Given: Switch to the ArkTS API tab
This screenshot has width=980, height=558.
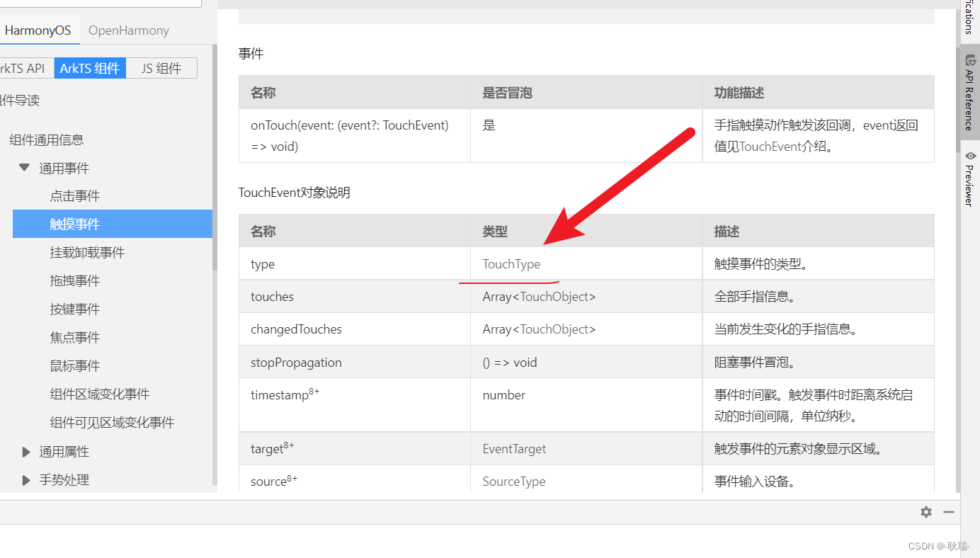Looking at the screenshot, I should [21, 67].
